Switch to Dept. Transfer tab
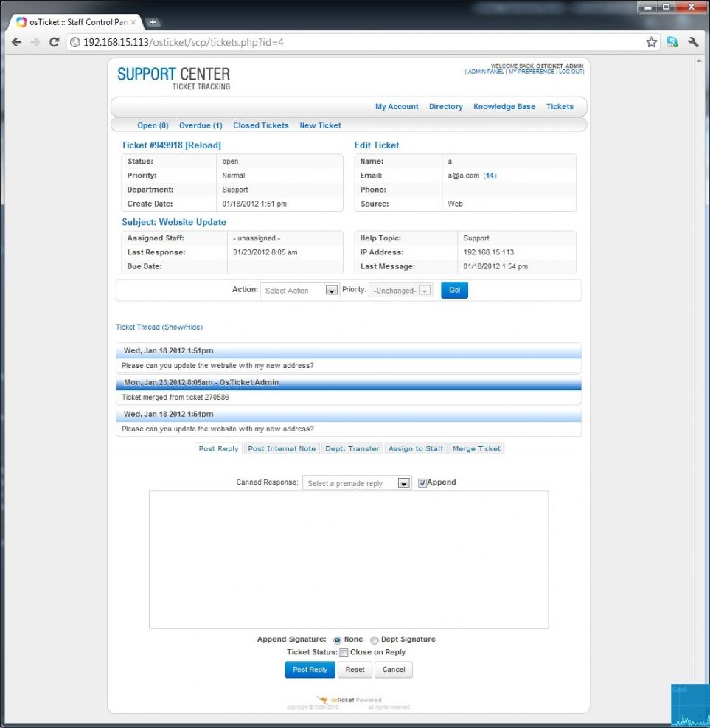This screenshot has height=728, width=710. 352,448
